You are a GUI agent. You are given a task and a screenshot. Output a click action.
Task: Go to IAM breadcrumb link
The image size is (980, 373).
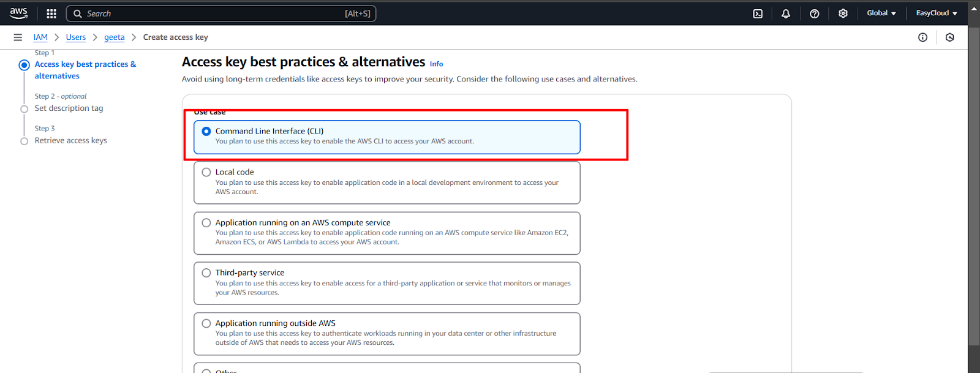click(x=40, y=37)
